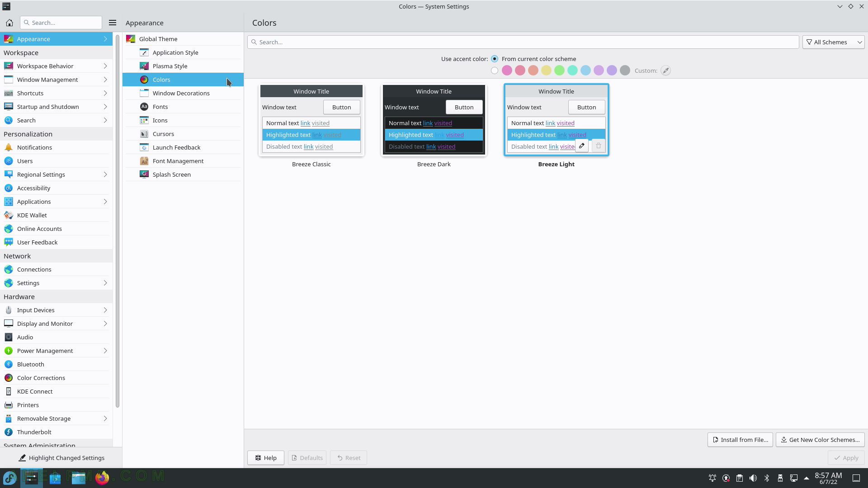Open Splash Screen page
The image size is (868, 488).
(x=183, y=174)
